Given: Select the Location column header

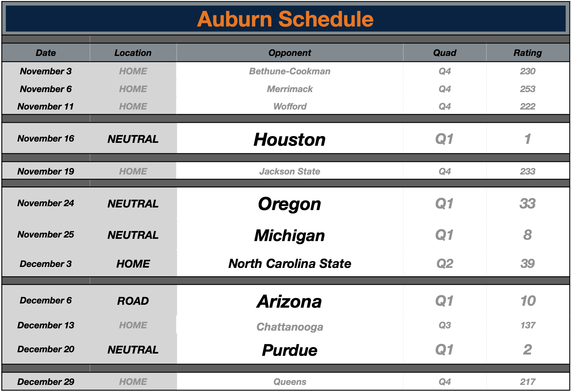Looking at the screenshot, I should (x=133, y=53).
